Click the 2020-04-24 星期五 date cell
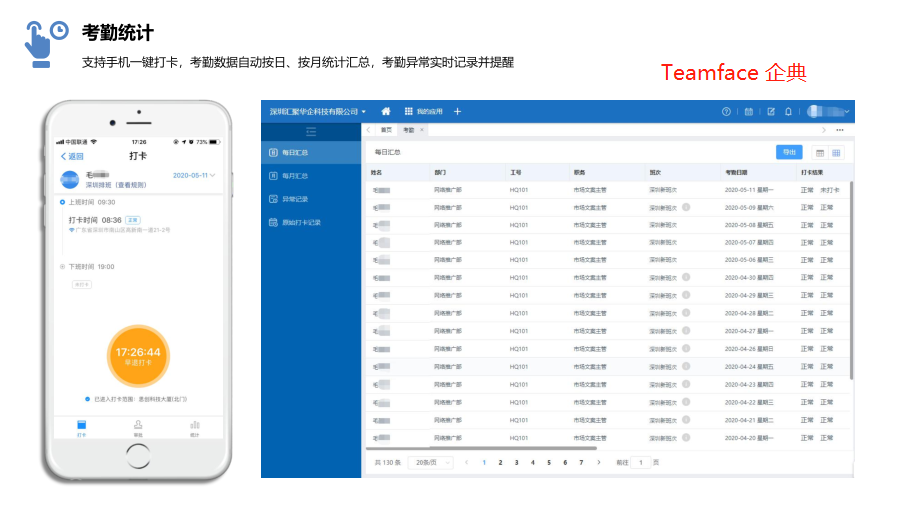The width and height of the screenshot is (923, 518). 749,367
